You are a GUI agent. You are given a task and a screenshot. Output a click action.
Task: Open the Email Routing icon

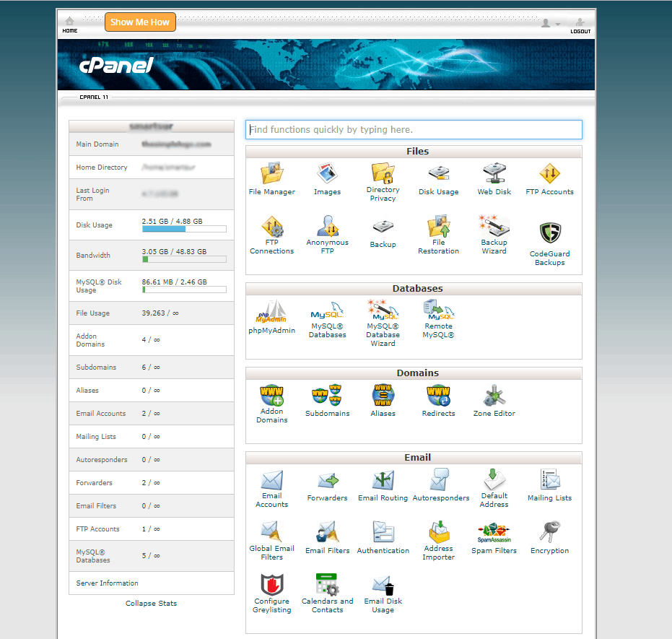(x=383, y=480)
